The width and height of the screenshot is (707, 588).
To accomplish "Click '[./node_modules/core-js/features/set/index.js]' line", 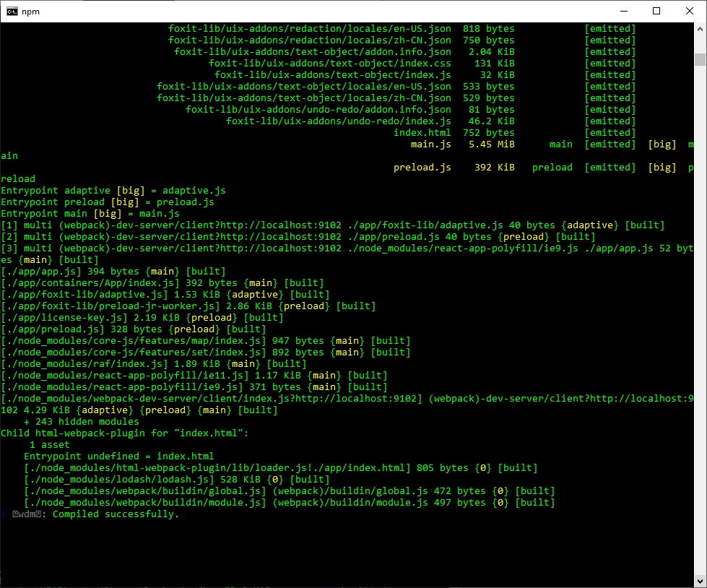I will pos(206,353).
